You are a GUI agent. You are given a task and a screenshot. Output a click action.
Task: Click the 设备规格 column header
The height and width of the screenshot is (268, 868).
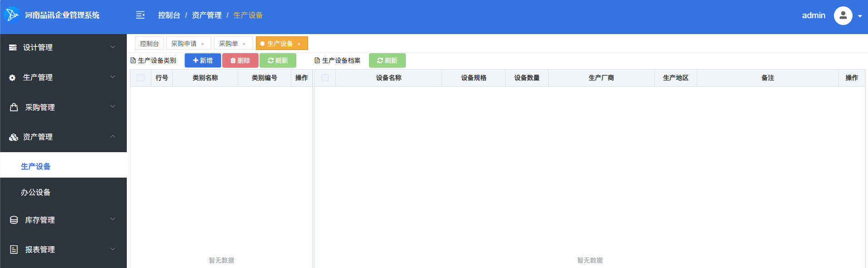click(474, 78)
